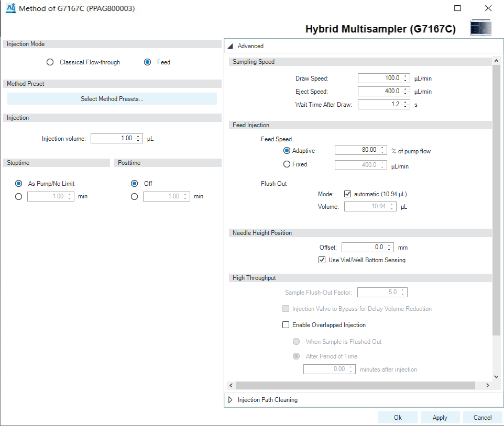Apply the method changes

pos(440,417)
